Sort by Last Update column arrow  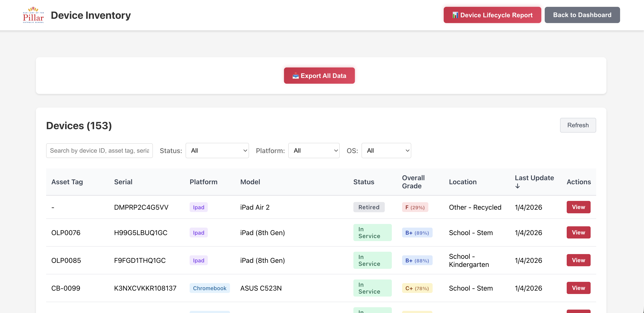[x=518, y=186]
